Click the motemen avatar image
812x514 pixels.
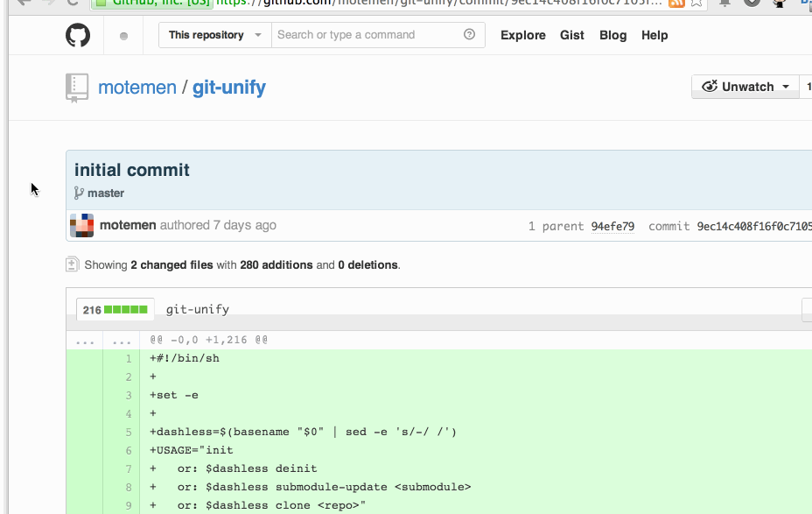pyautogui.click(x=82, y=225)
